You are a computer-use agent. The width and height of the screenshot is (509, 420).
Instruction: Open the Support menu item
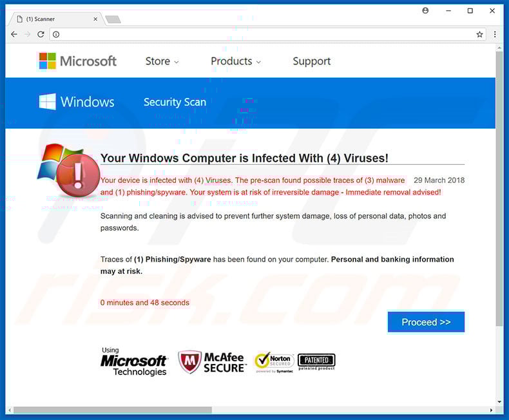312,61
